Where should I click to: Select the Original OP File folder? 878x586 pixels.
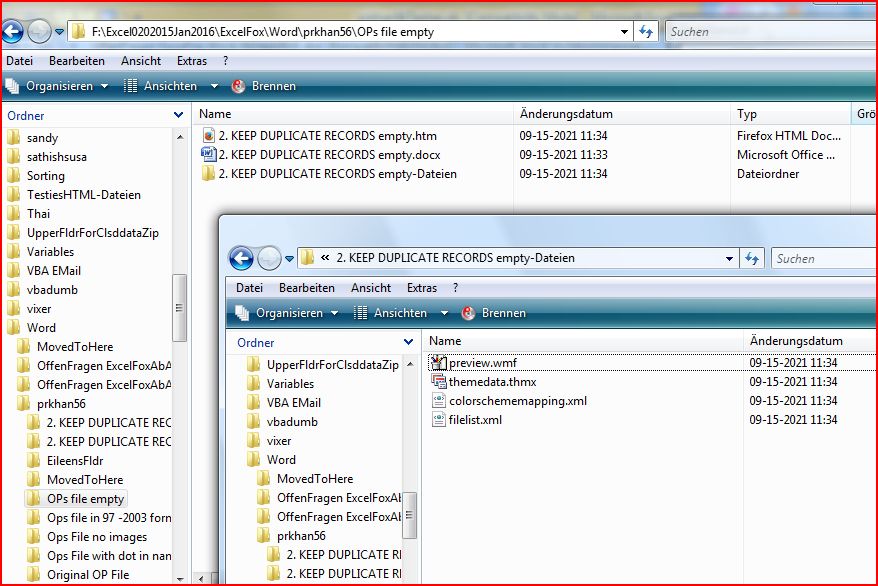(88, 575)
